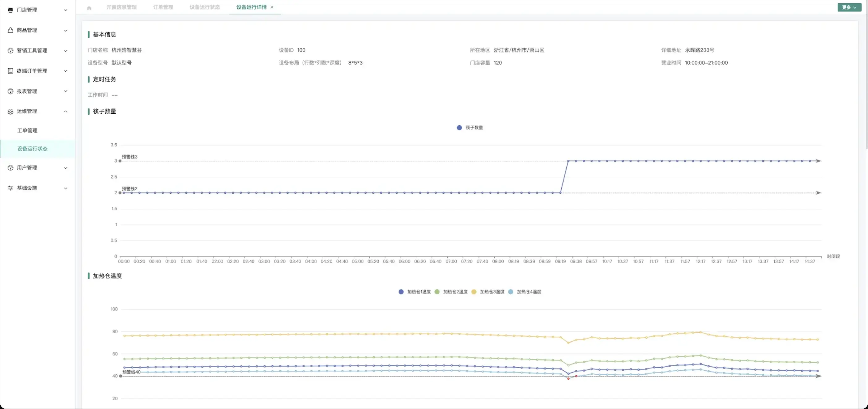Click the shopping bag icon next to 商品管理

point(11,30)
